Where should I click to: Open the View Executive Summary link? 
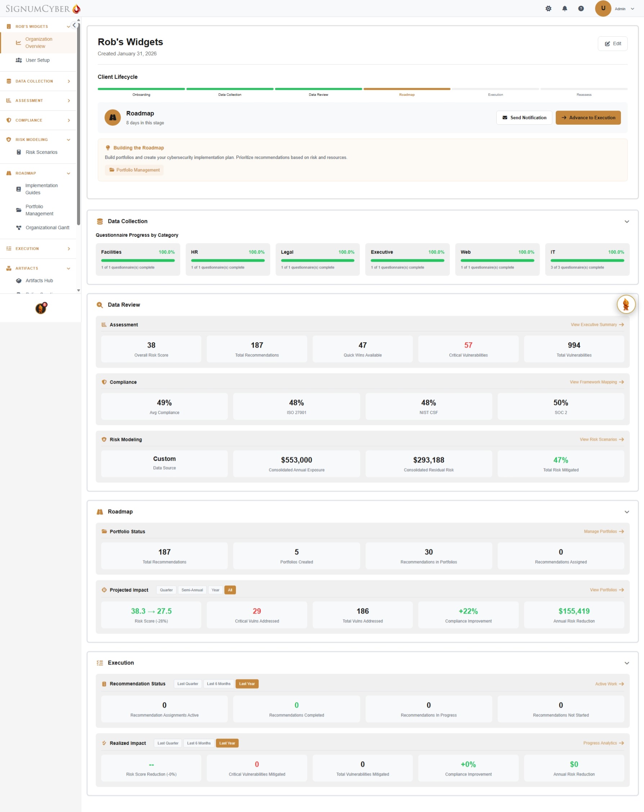[596, 324]
